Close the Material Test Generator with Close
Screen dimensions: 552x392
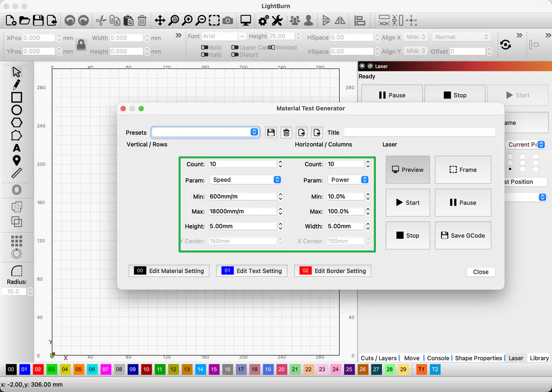[480, 272]
